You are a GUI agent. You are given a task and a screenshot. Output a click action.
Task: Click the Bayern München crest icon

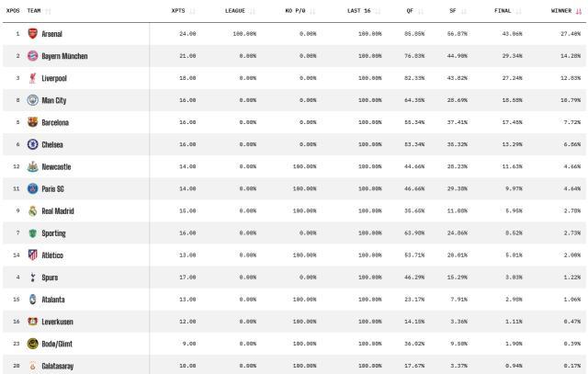click(32, 56)
